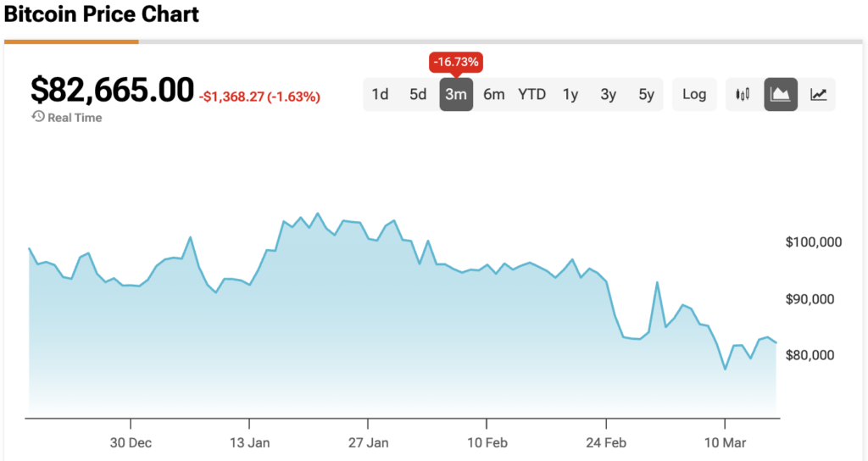The height and width of the screenshot is (461, 868).
Task: Click the Real Time clock icon
Action: pyautogui.click(x=38, y=117)
